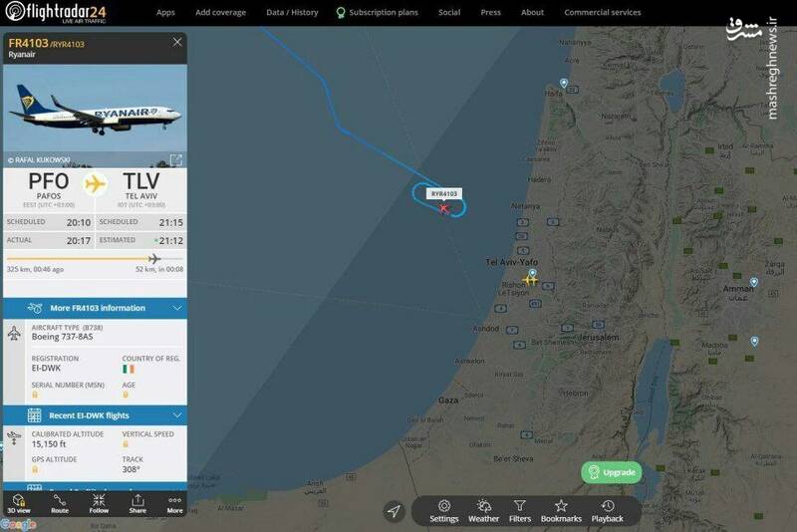The height and width of the screenshot is (532, 797).
Task: Open the Apps menu item
Action: 165,12
